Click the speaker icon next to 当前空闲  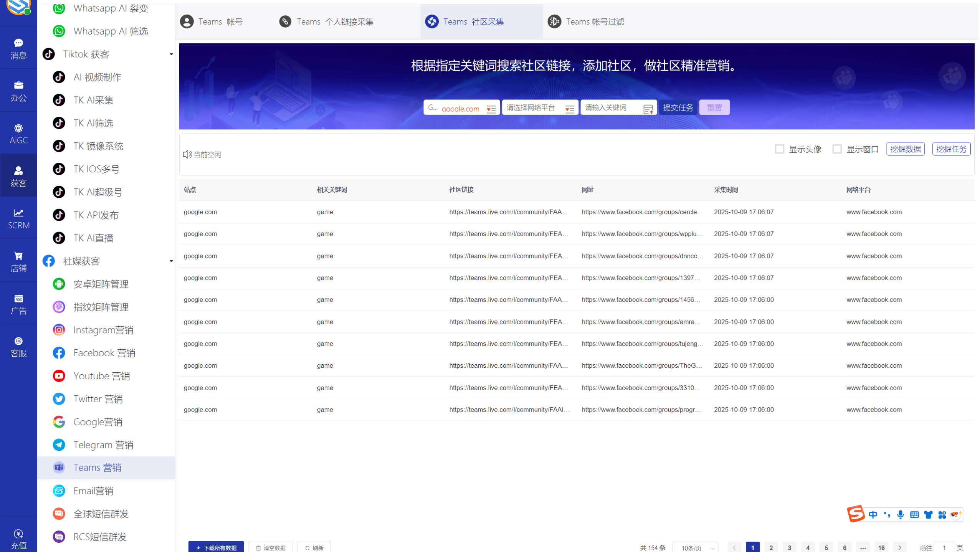(187, 154)
